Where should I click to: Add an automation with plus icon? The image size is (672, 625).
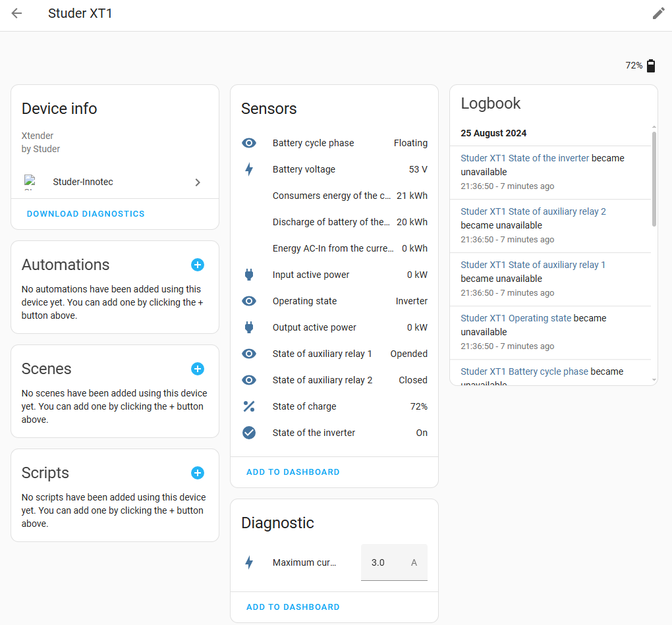pos(198,265)
